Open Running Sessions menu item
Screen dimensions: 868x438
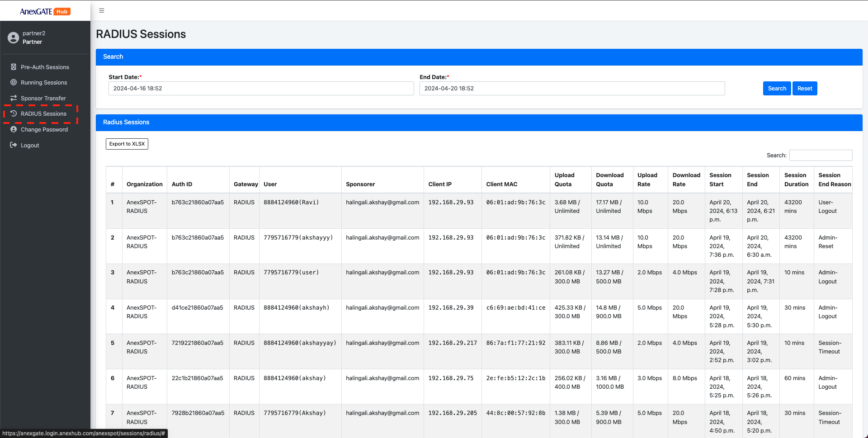point(44,82)
